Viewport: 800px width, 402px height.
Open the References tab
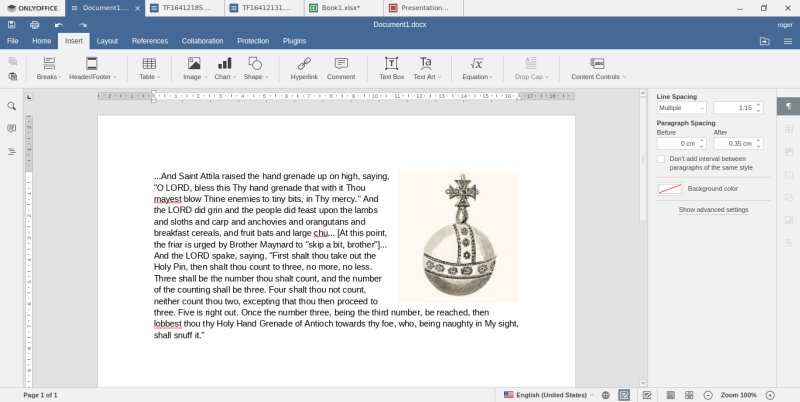pos(150,41)
